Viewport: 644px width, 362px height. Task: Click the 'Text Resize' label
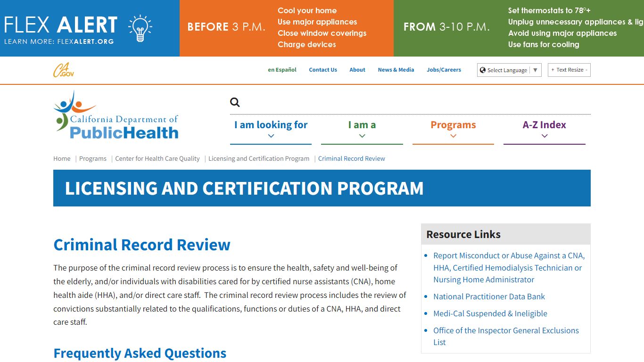[570, 70]
